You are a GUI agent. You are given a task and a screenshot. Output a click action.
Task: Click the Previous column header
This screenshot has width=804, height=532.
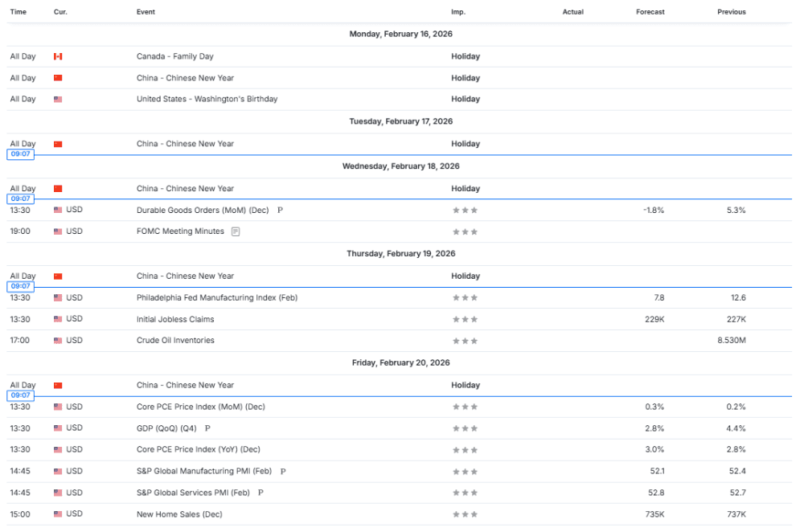[x=731, y=12]
